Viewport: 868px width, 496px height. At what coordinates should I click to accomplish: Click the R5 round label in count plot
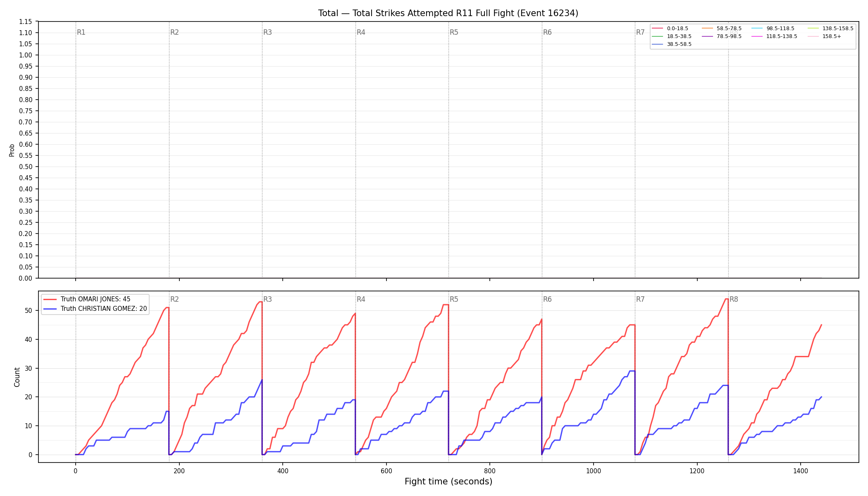[x=454, y=299]
